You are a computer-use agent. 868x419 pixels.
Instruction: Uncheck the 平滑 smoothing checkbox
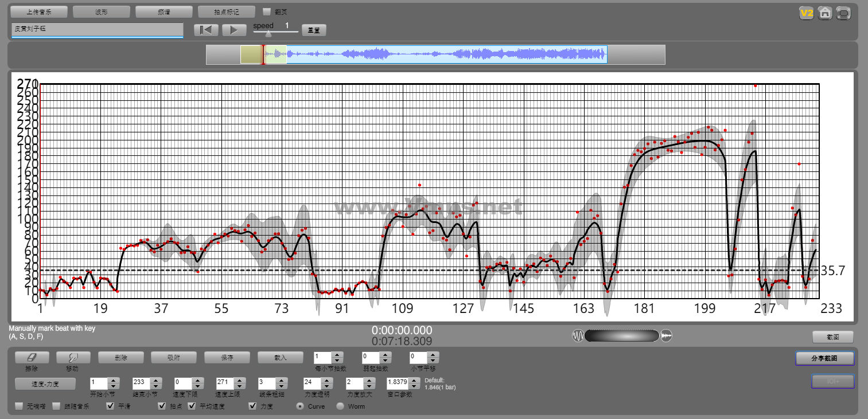(110, 406)
